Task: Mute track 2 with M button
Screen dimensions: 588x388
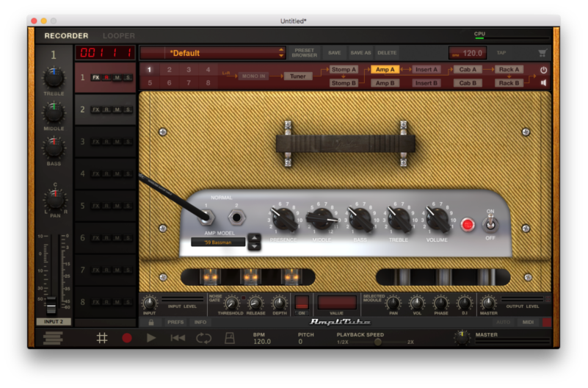Action: coord(117,109)
